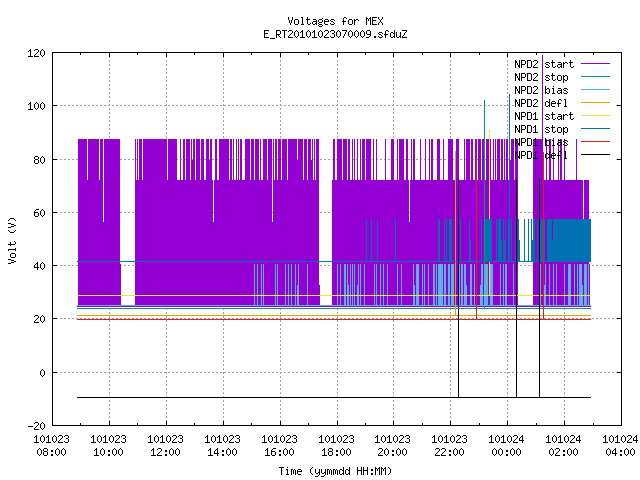Click x-axis tick 101023 22:00
Image resolution: width=640 pixels, height=480 pixels.
pos(449,446)
